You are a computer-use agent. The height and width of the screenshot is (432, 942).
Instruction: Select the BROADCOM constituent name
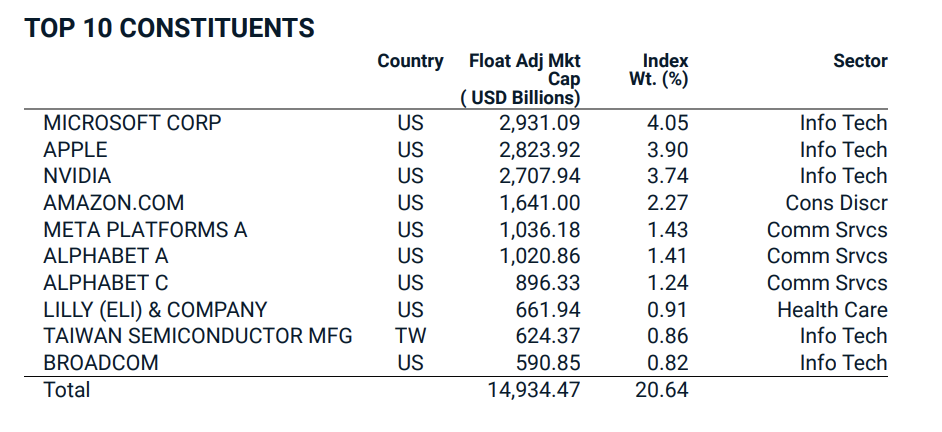coord(100,363)
